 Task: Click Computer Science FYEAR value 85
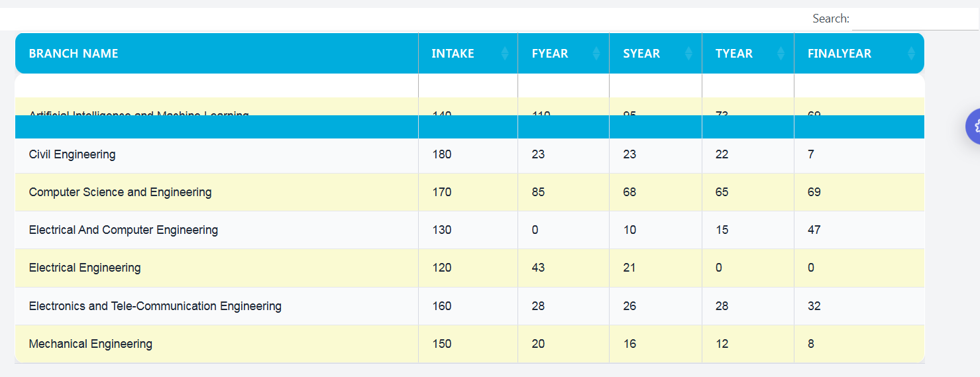[x=538, y=192]
